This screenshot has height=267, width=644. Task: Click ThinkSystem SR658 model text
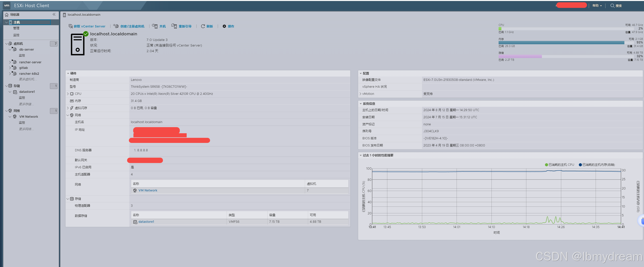click(x=159, y=87)
